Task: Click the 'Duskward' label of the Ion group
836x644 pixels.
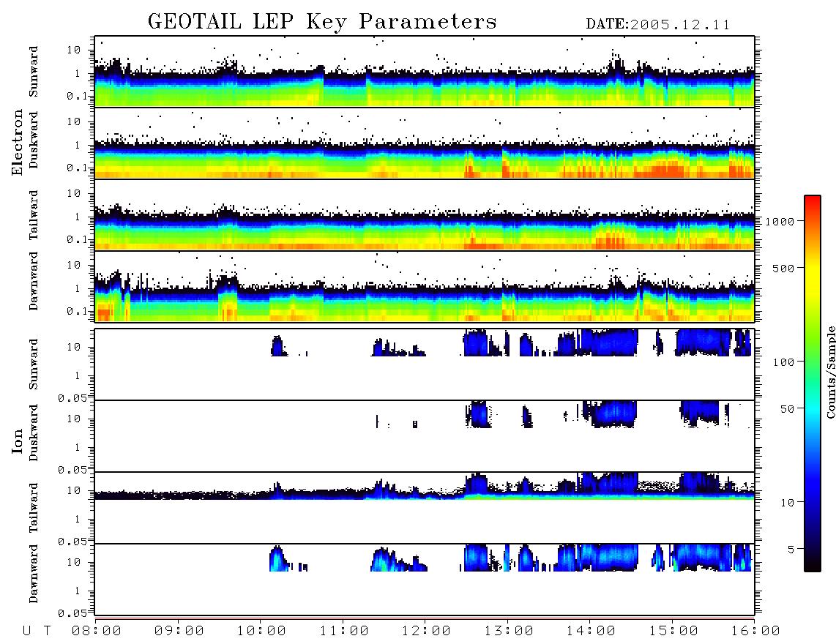Action: (34, 433)
